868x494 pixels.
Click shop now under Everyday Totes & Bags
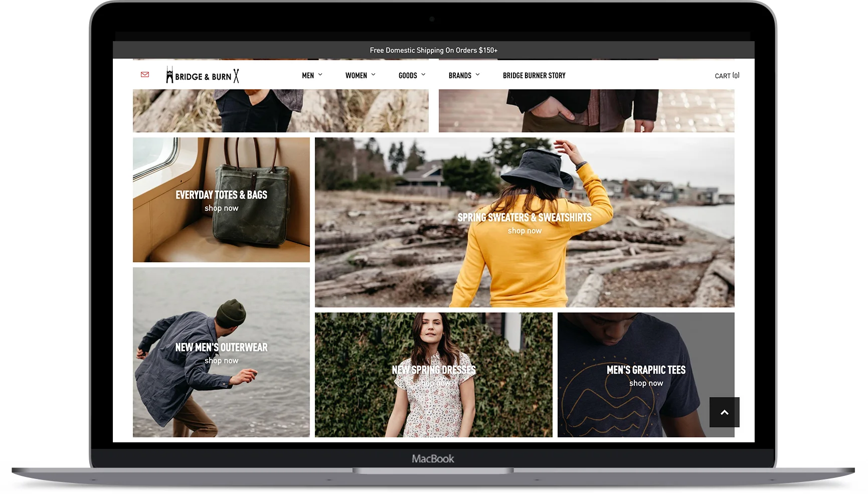pos(221,208)
